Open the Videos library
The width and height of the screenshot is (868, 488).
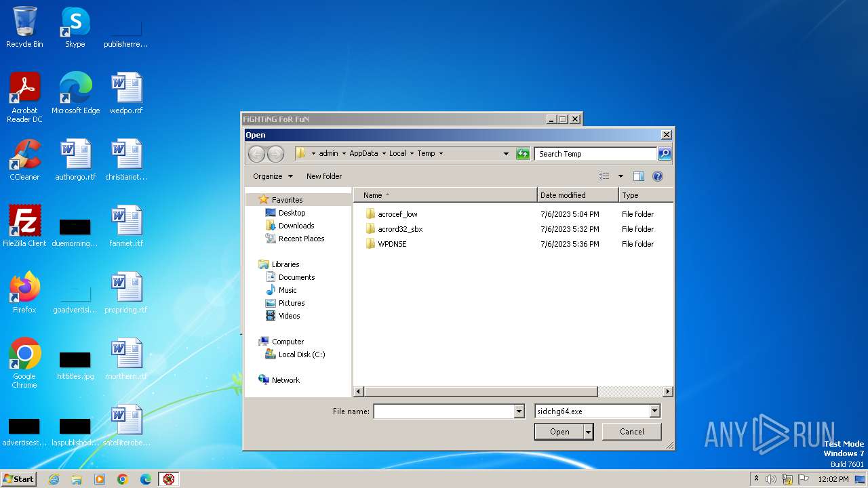click(289, 316)
